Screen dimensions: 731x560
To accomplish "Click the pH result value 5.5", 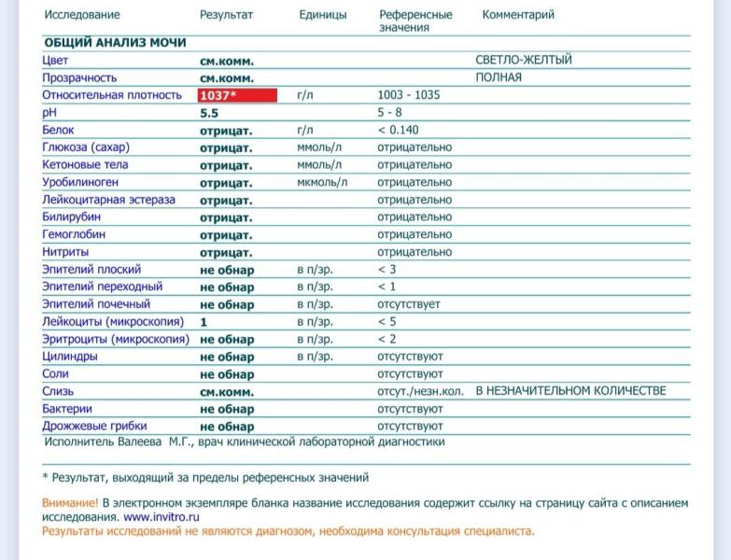I will 209,113.
